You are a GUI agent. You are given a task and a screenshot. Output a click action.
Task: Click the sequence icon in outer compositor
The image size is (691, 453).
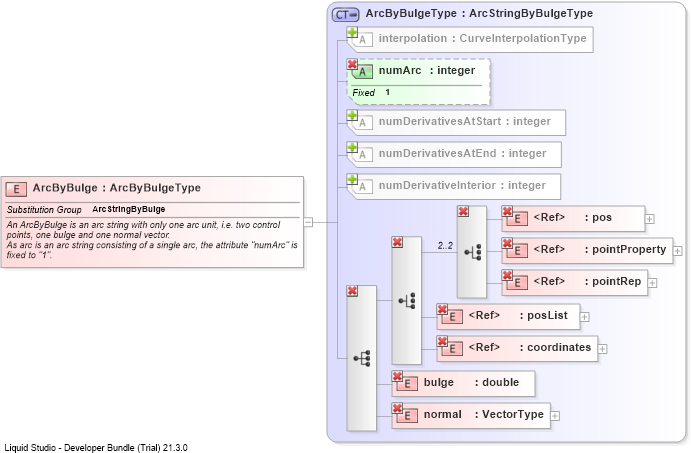pos(362,358)
